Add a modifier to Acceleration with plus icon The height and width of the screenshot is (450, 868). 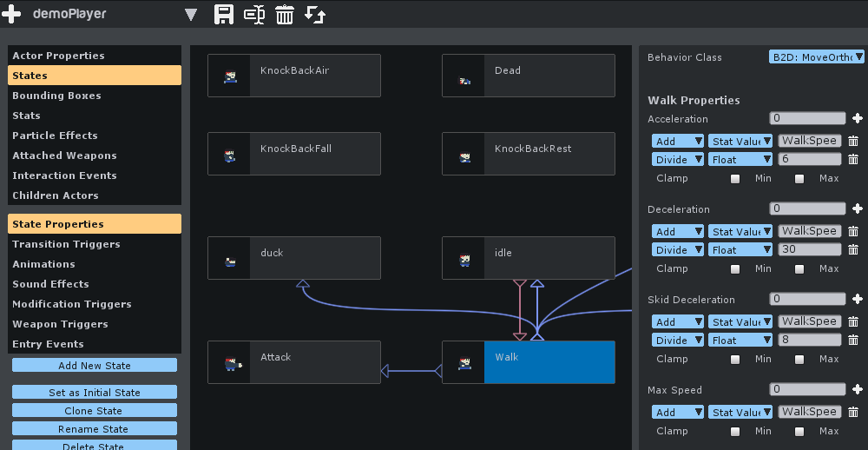[x=858, y=119]
